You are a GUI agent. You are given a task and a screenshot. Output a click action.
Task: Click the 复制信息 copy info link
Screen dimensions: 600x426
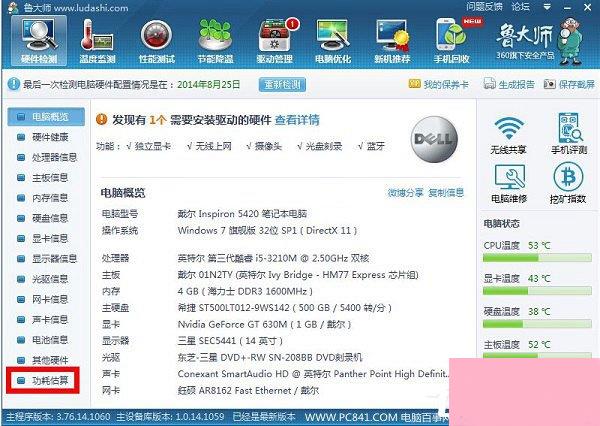coord(446,193)
